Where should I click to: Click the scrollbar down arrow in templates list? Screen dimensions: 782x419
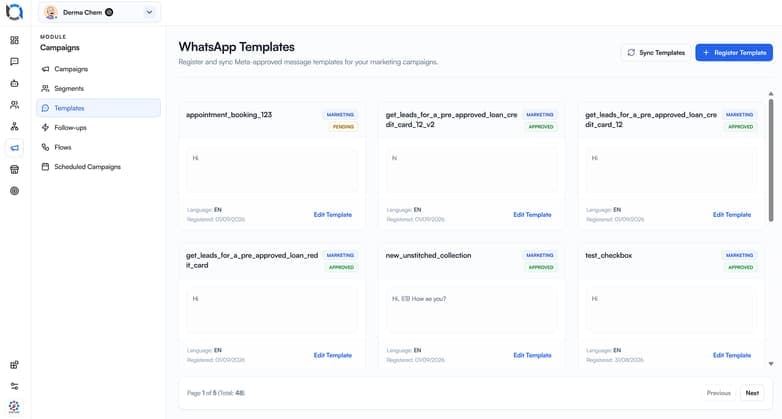click(771, 364)
